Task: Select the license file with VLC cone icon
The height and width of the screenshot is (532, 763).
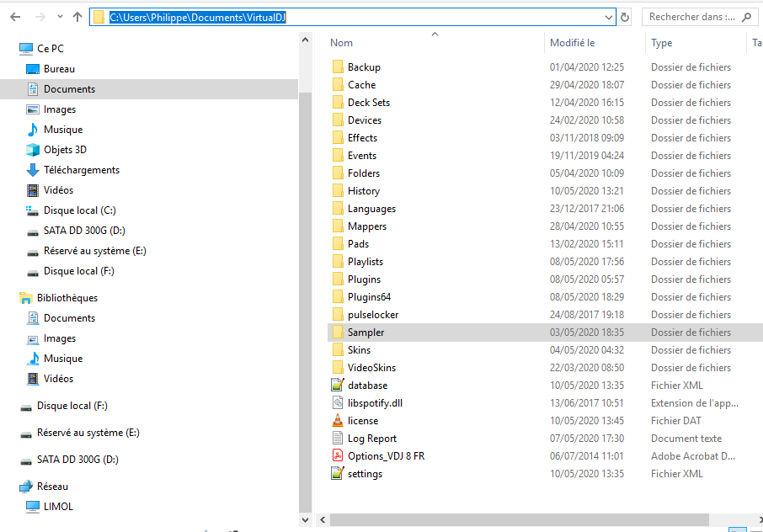Action: 363,421
